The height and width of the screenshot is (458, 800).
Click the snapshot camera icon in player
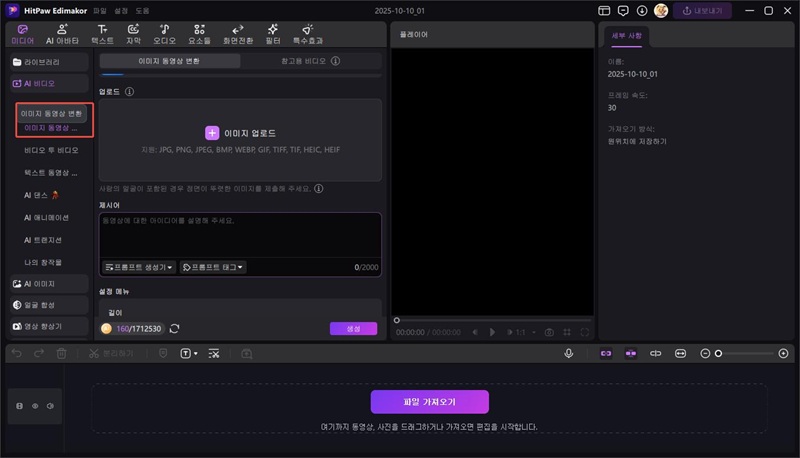pyautogui.click(x=548, y=331)
